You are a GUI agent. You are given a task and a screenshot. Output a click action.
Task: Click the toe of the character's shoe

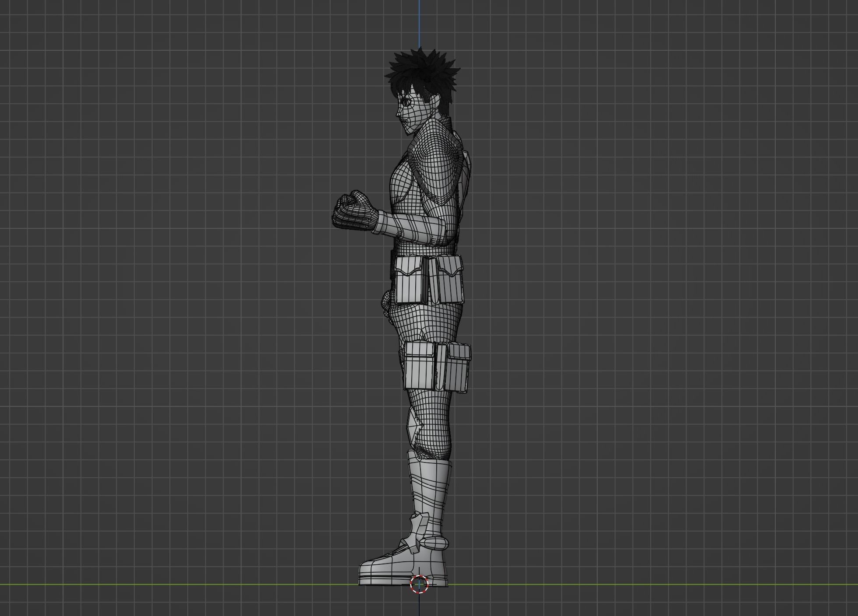[x=375, y=570]
